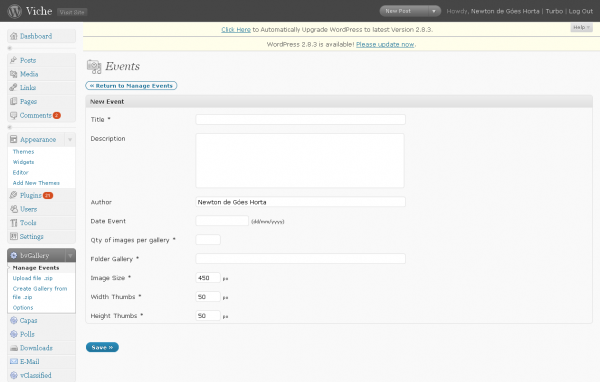Click the bvGallery gear icon
This screenshot has height=382, width=600.
click(14, 255)
